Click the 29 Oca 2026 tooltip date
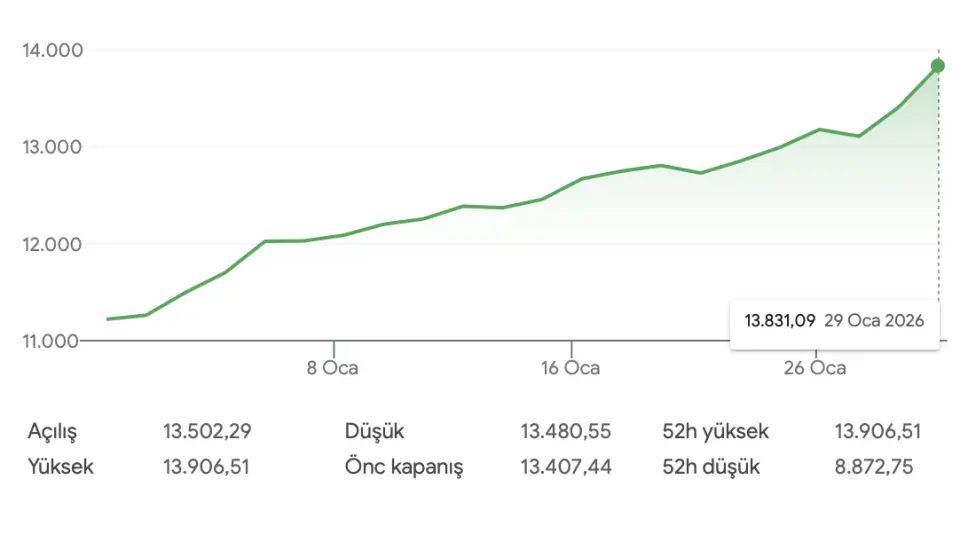 tap(874, 321)
